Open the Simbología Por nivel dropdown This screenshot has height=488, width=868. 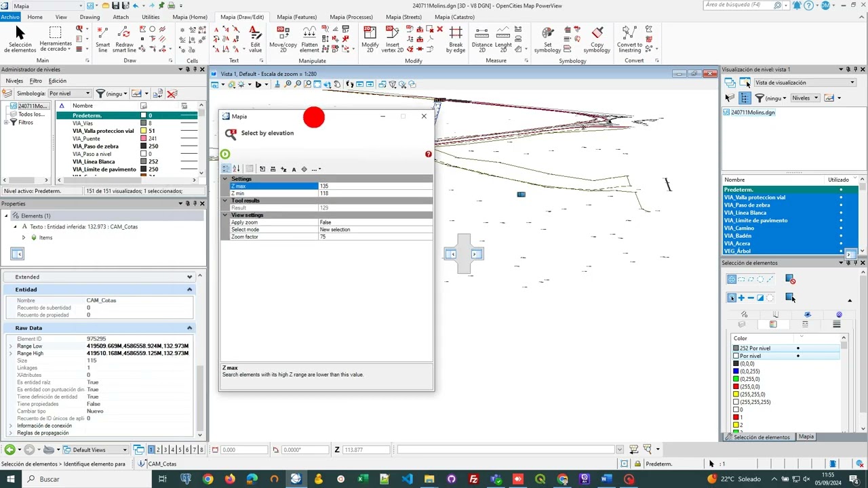[69, 94]
